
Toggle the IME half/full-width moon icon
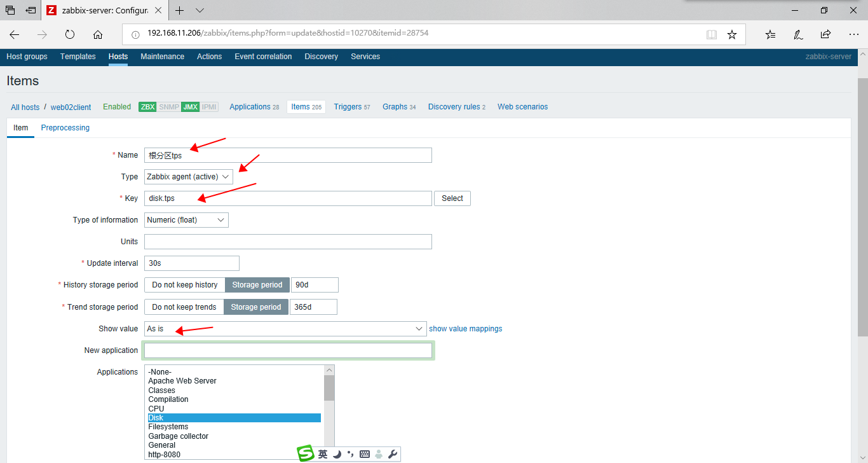coord(337,454)
